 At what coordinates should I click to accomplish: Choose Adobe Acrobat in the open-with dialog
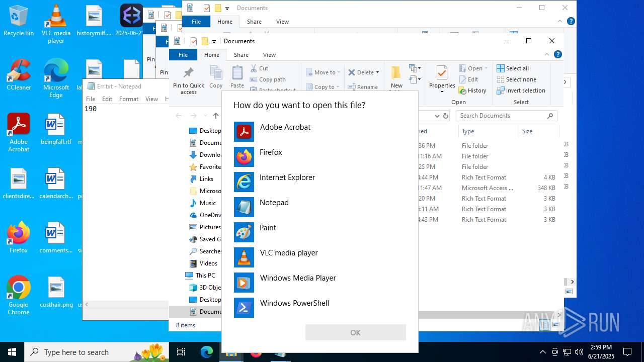[x=320, y=132]
